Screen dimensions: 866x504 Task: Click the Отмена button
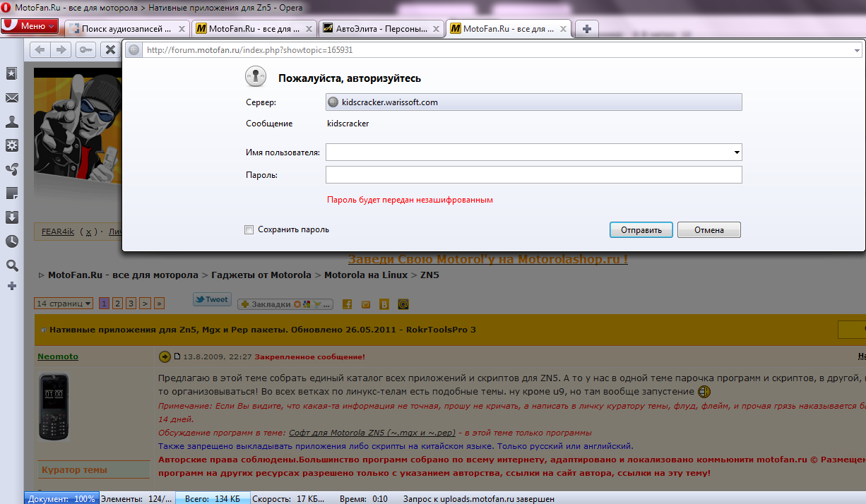point(709,230)
